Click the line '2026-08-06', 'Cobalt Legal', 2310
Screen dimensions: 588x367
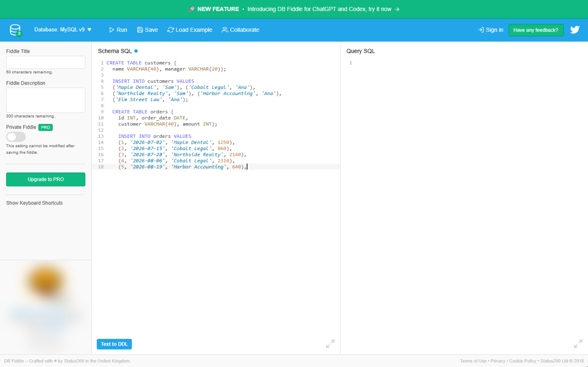(177, 161)
